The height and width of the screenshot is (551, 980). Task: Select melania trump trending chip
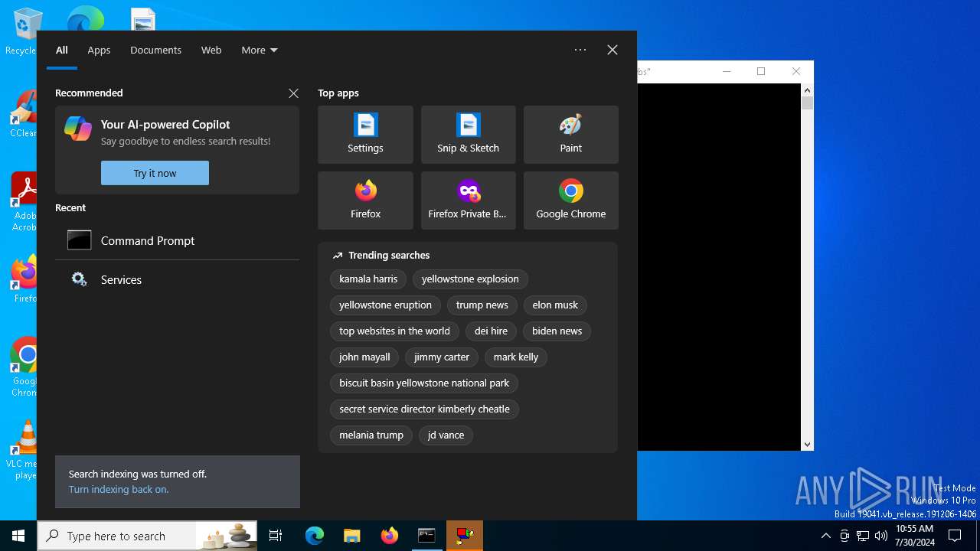[371, 435]
